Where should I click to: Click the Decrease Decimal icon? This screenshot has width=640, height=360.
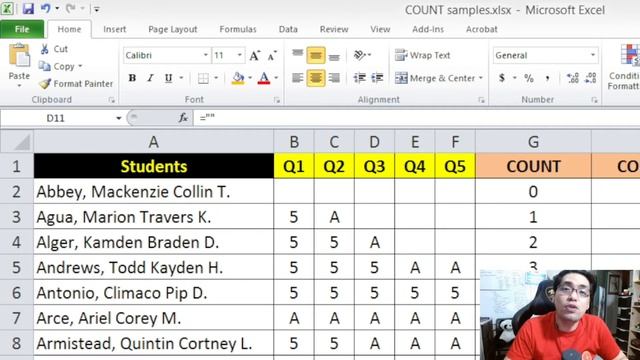coord(591,78)
